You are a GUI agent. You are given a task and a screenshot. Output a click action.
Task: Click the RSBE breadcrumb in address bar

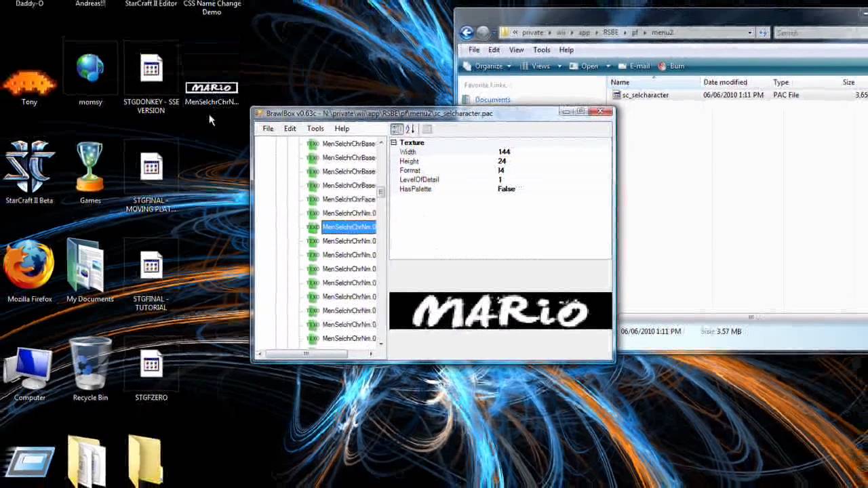611,33
